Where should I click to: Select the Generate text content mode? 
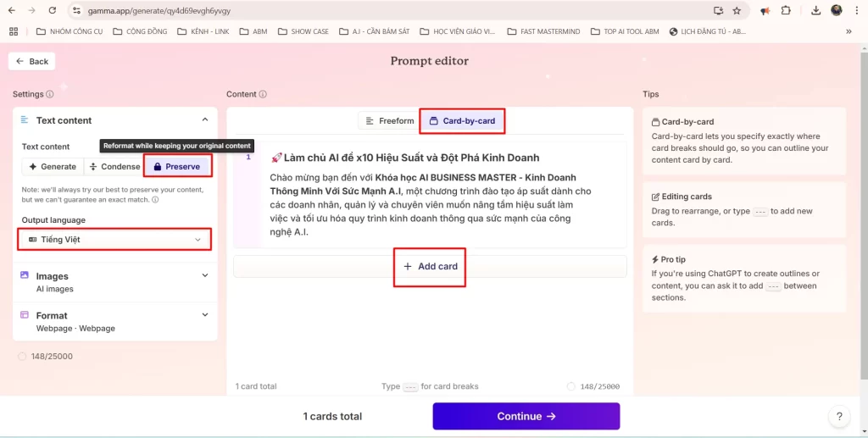53,167
